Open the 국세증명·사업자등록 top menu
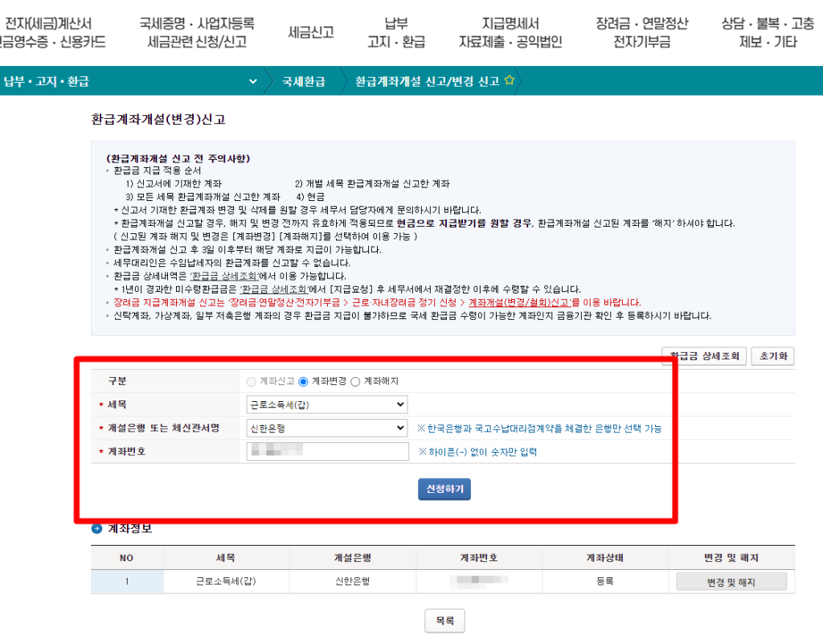The width and height of the screenshot is (823, 644). [197, 32]
